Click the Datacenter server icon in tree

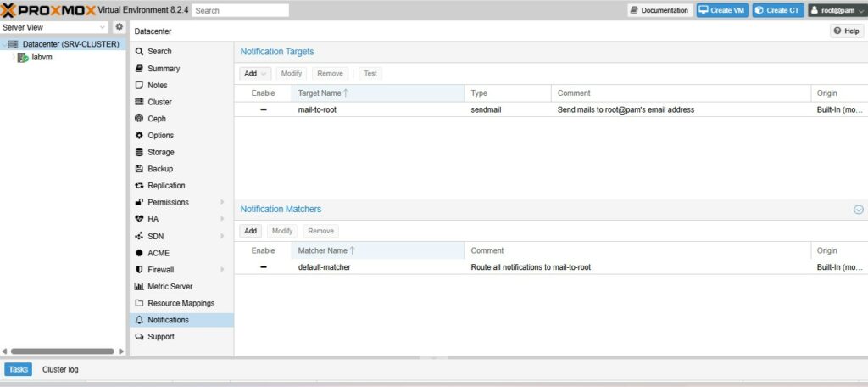tap(14, 44)
